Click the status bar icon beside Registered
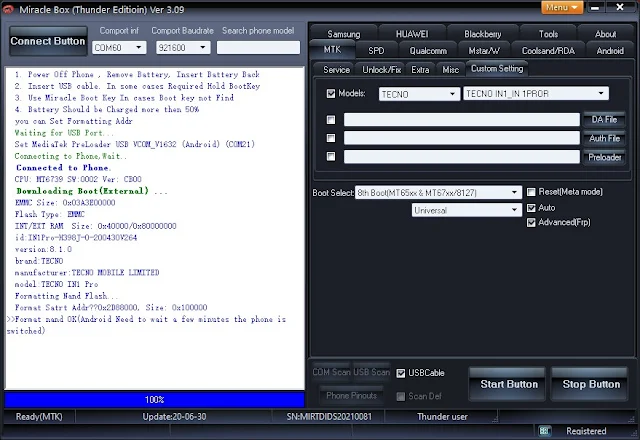This screenshot has width=640, height=440. pyautogui.click(x=544, y=431)
